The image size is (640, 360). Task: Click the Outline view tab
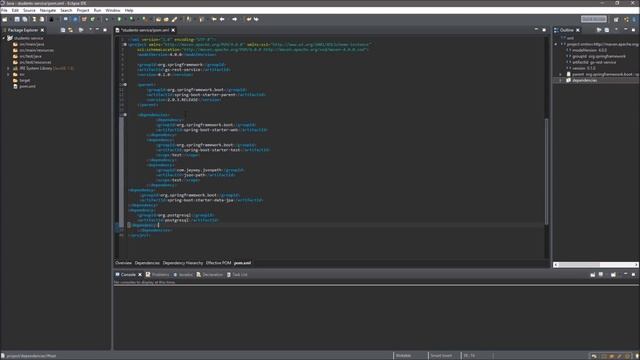click(567, 30)
